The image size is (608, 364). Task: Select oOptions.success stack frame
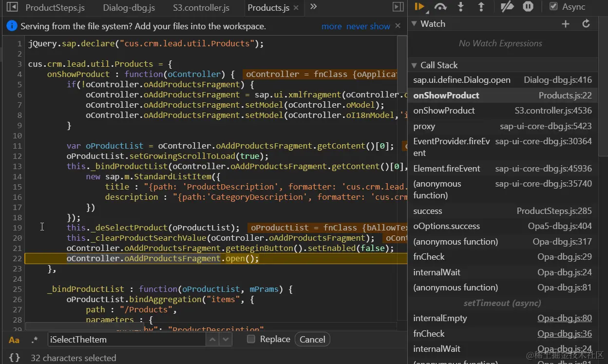[503, 226]
